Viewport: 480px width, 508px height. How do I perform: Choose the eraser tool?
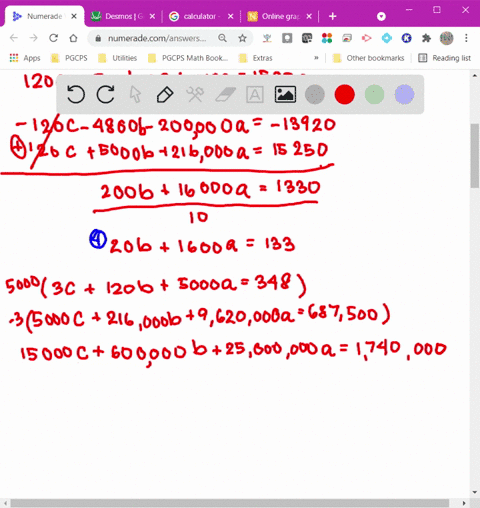point(225,95)
